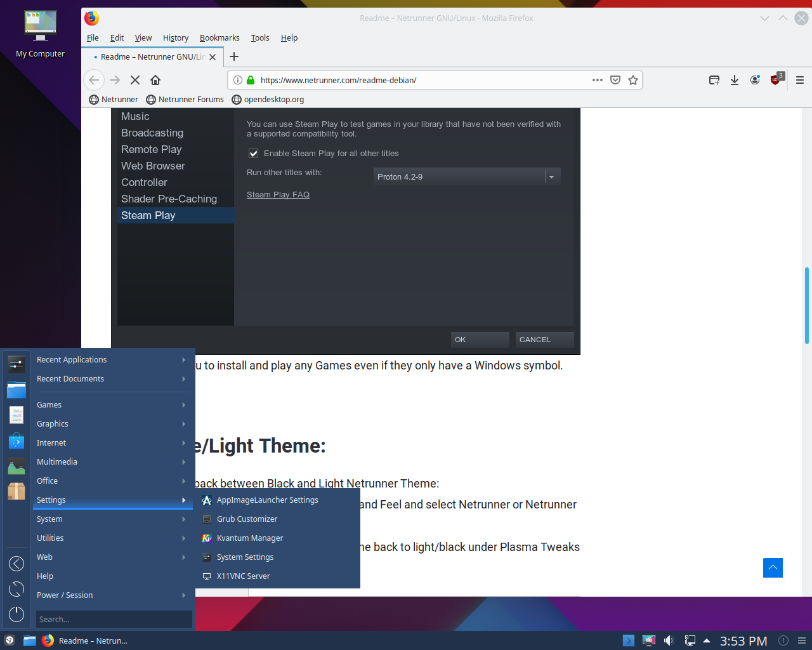
Task: Bookmark this page with the star icon
Action: [x=632, y=80]
